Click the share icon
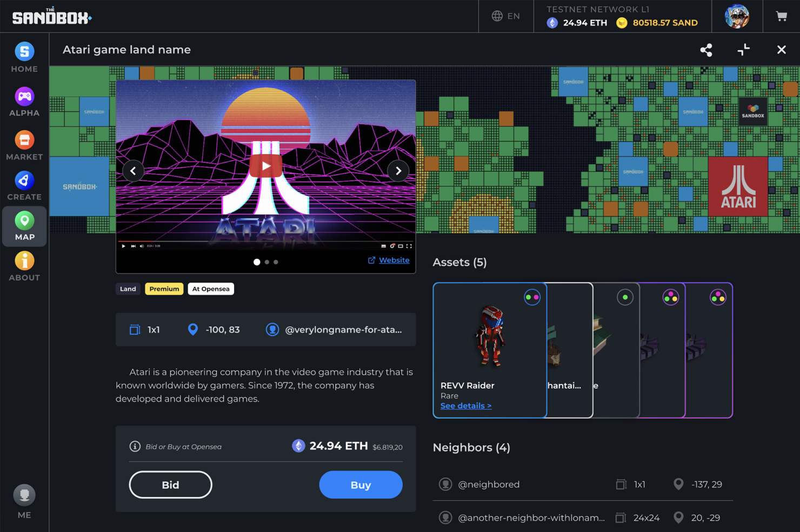The image size is (800, 532). [706, 50]
